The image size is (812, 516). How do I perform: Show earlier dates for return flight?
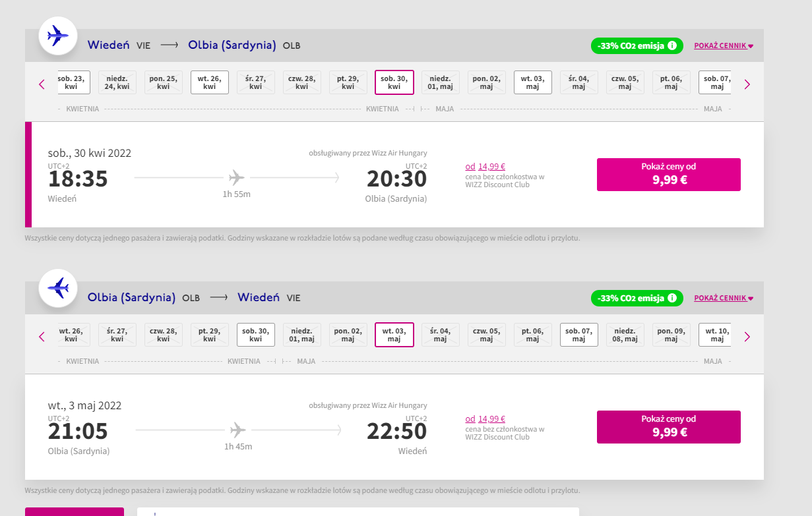click(42, 337)
